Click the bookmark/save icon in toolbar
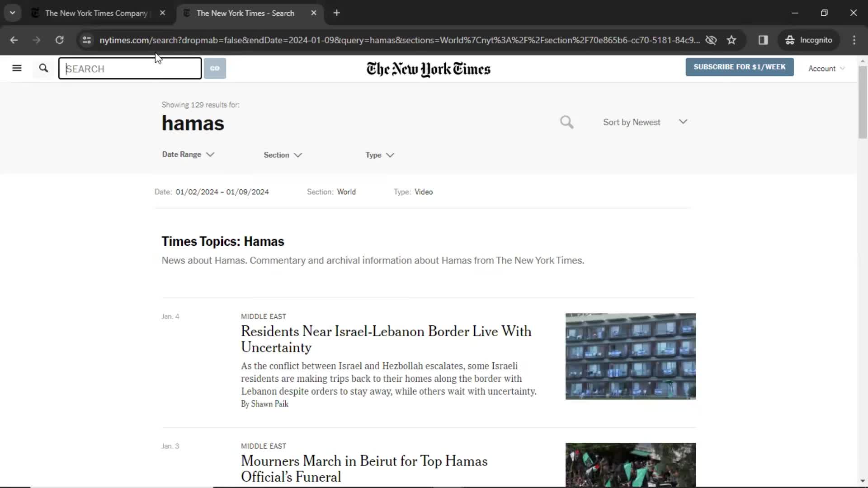This screenshot has height=488, width=868. [731, 40]
